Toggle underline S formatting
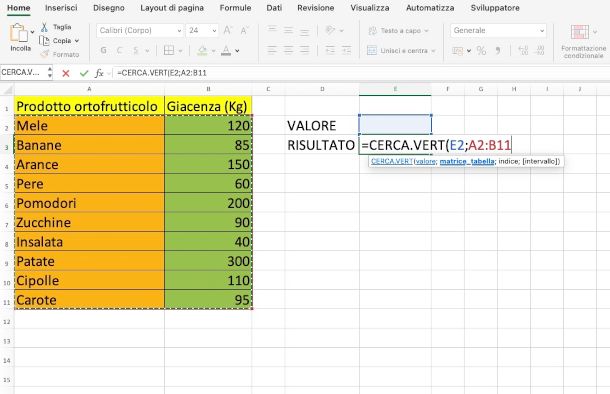The width and height of the screenshot is (610, 394). pyautogui.click(x=136, y=50)
